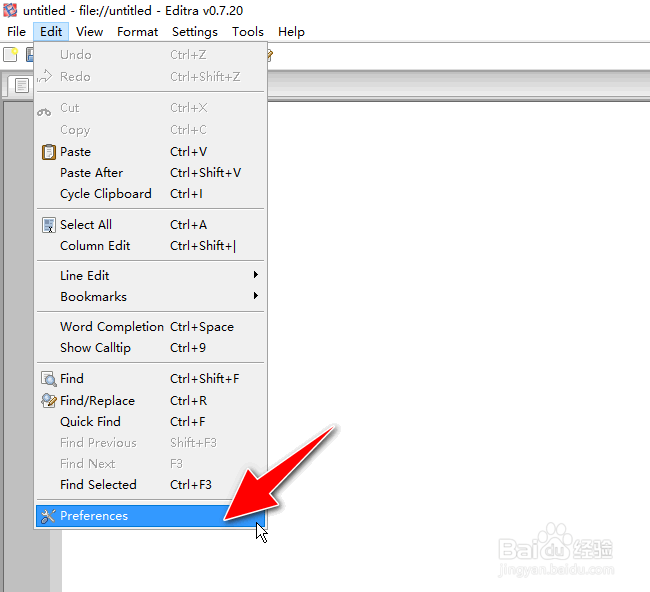Click the Find magnifier icon

pos(49,379)
